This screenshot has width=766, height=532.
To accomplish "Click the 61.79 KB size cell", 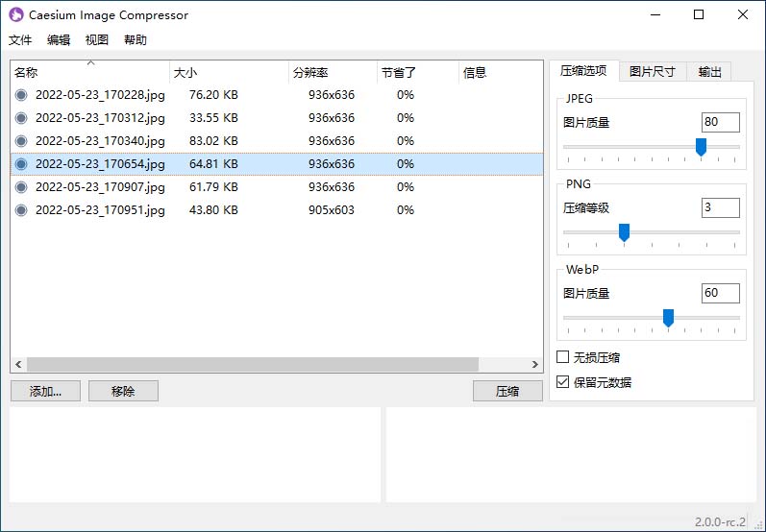I will pos(213,187).
